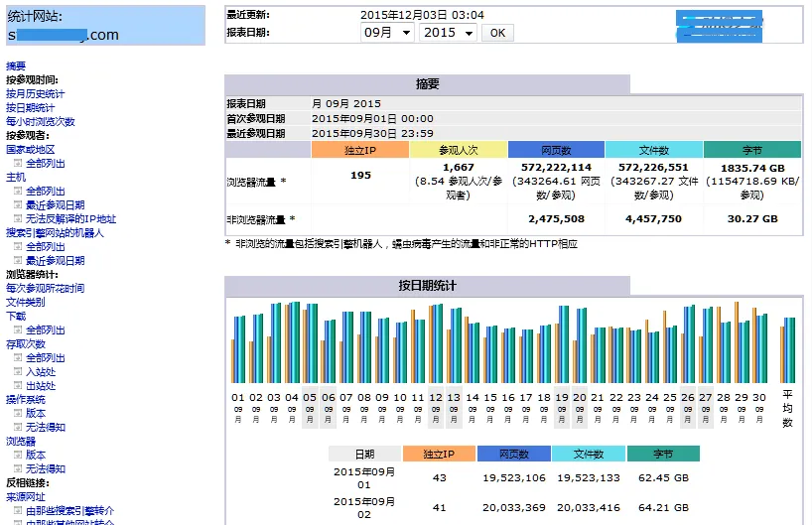Open 按月历史统计 link

coord(35,93)
